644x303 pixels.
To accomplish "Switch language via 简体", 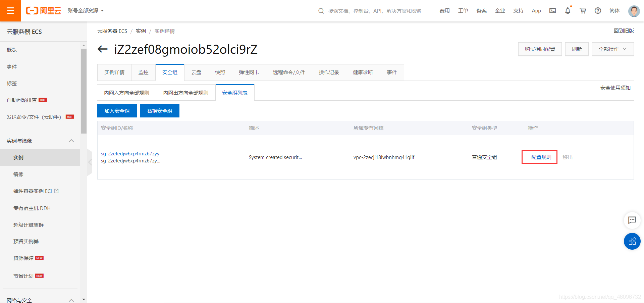I will [614, 11].
